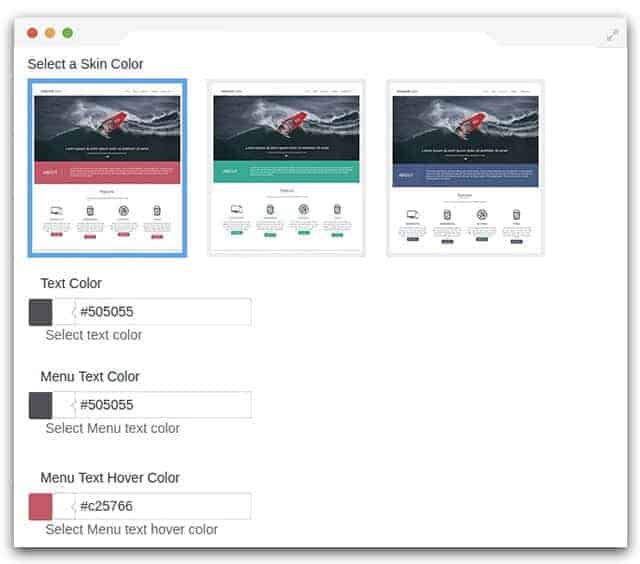Screen dimensions: 640x564
Task: Select the blue skin color thumbnail
Action: 465,168
